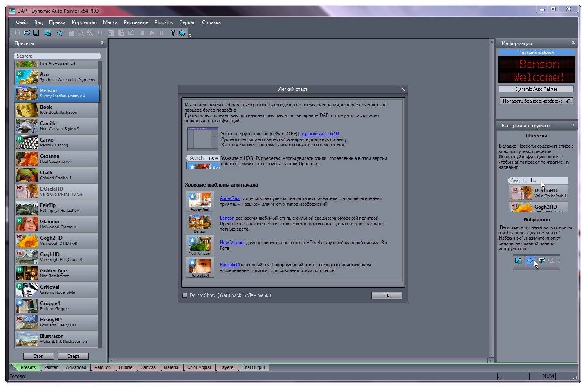Select the Golden Age preset
Screen dimensions: 588x391
point(57,273)
